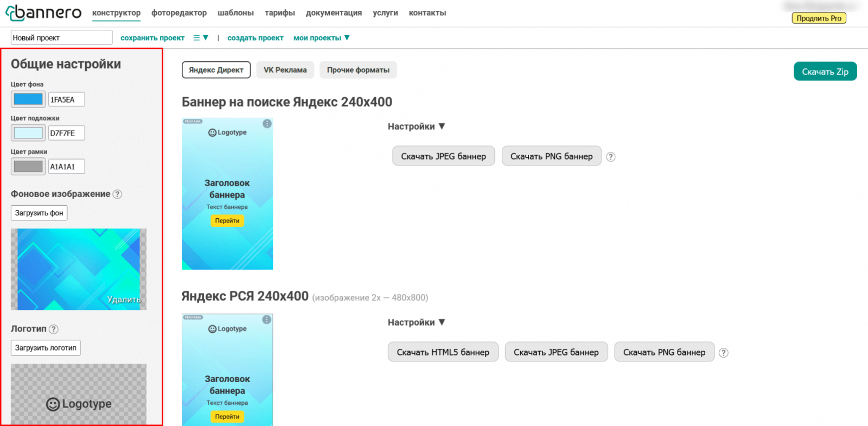Image resolution: width=868 pixels, height=426 pixels.
Task: Open help icon next to Логотип
Action: coord(53,329)
